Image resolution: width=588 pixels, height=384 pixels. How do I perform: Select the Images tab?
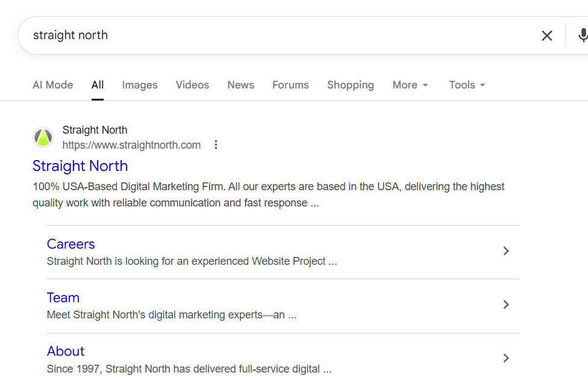tap(140, 85)
